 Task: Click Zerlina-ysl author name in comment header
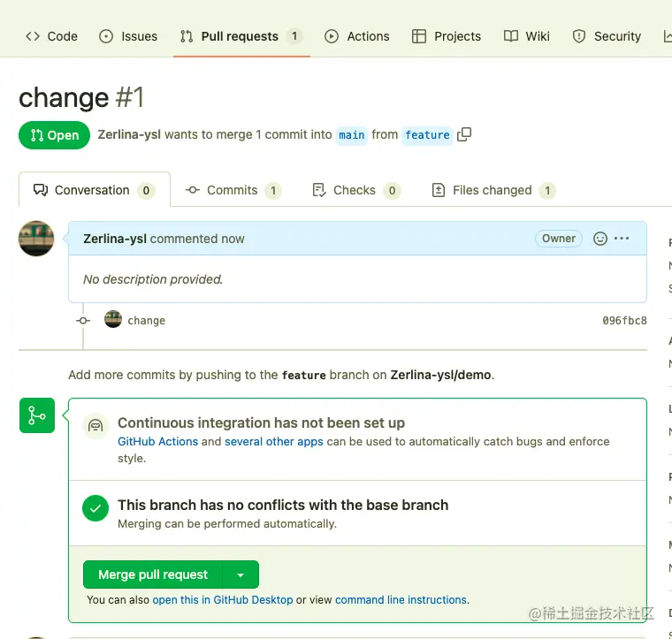click(x=115, y=239)
